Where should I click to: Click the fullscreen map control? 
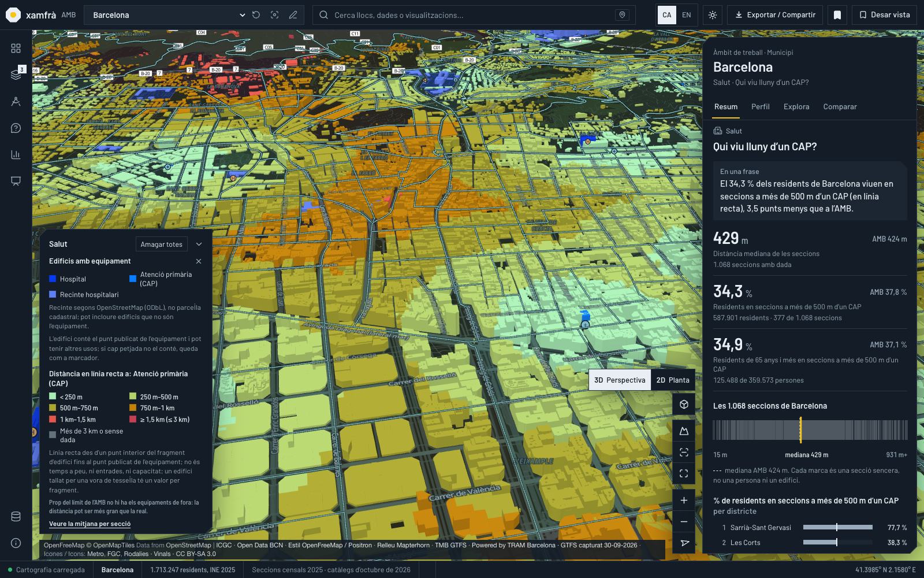pos(684,473)
